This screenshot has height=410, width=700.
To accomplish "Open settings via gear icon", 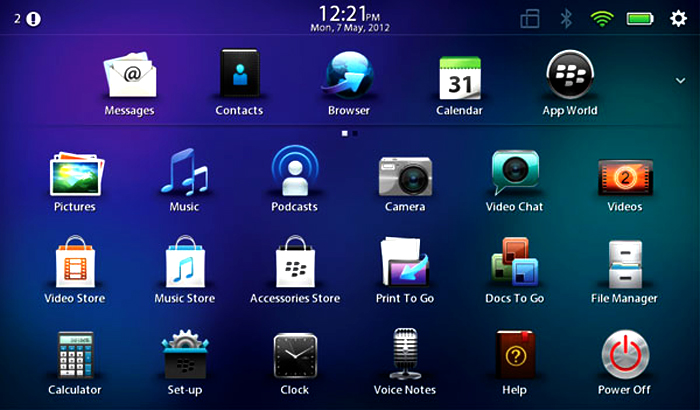I will (678, 19).
